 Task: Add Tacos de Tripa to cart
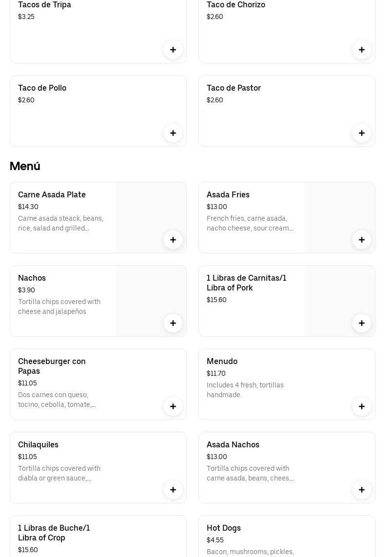[173, 50]
